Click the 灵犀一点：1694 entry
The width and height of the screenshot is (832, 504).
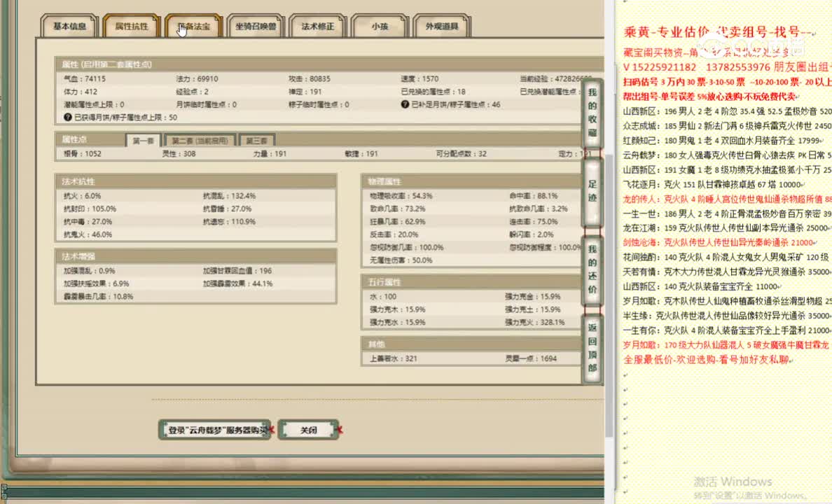pos(531,358)
